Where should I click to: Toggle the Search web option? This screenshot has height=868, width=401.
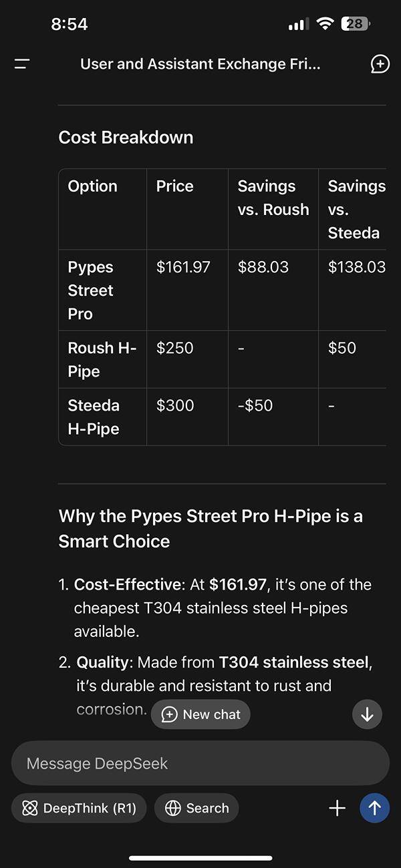[196, 808]
